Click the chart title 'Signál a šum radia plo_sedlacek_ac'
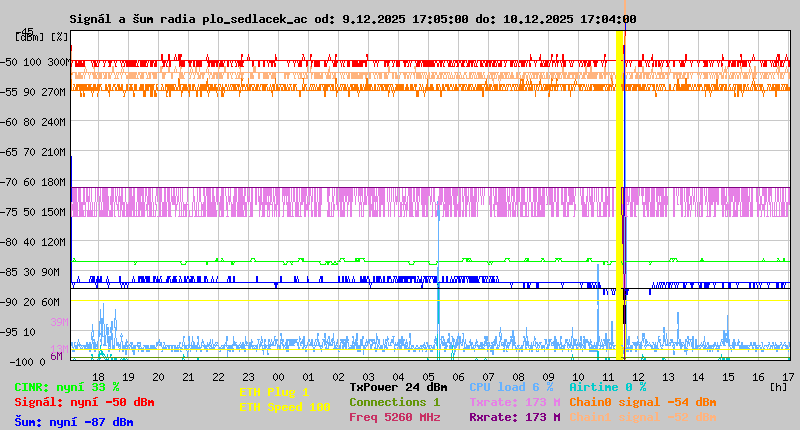This screenshot has width=800, height=430. point(188,19)
